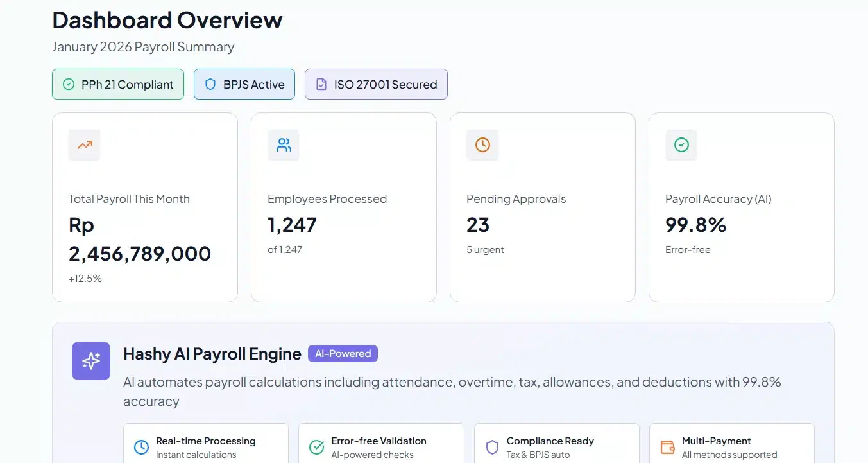Open the Real-time Processing feature card
The width and height of the screenshot is (868, 463).
pos(206,444)
